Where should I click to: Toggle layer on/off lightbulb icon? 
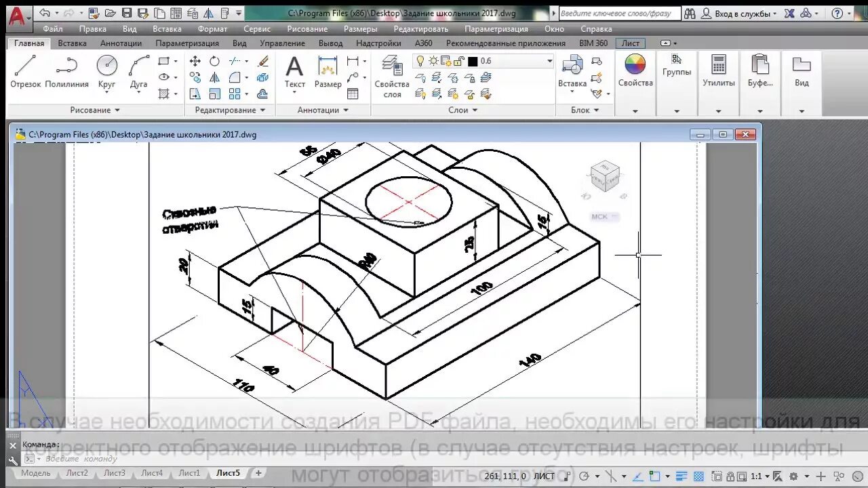420,61
